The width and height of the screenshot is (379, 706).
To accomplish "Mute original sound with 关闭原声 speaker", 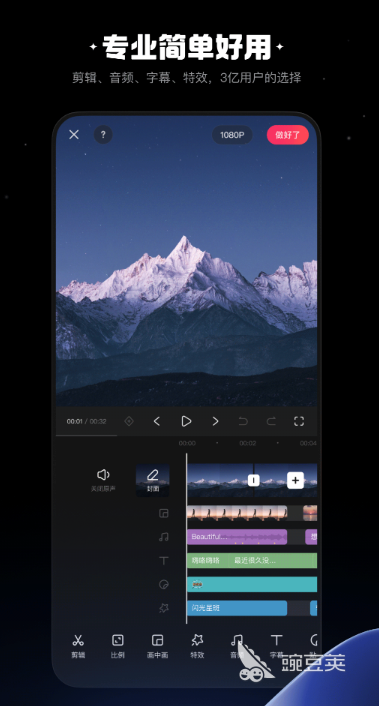I will [103, 480].
